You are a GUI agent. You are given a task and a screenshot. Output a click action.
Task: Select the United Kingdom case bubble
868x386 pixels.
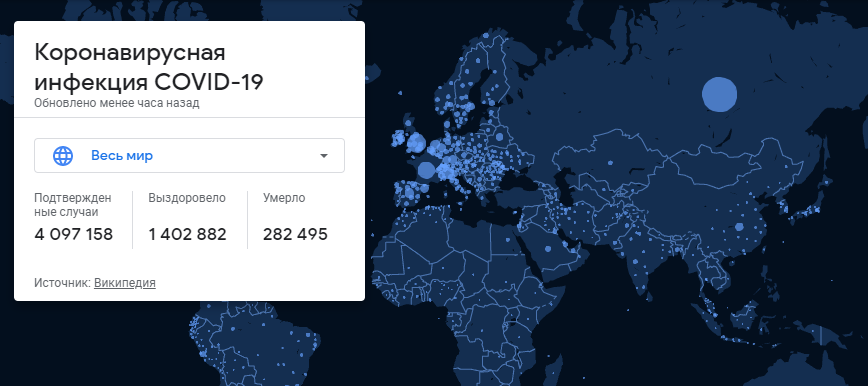coord(416,142)
